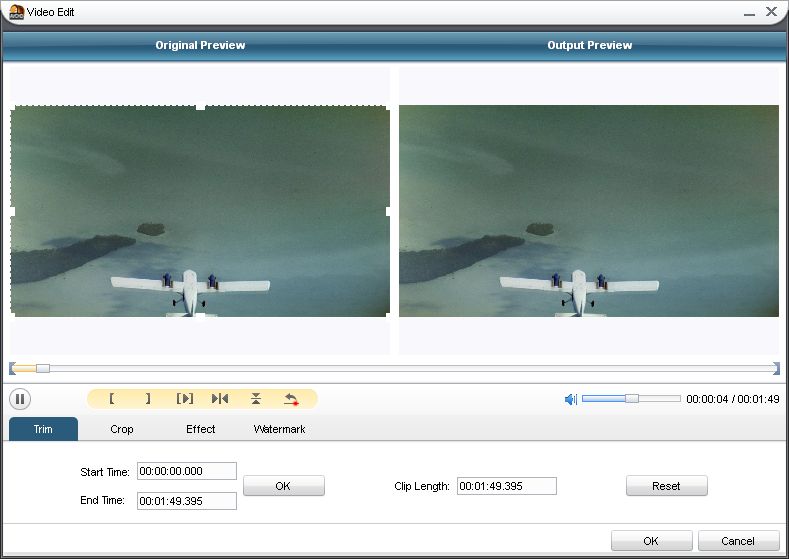Set trim start point bracket icon

(x=112, y=398)
